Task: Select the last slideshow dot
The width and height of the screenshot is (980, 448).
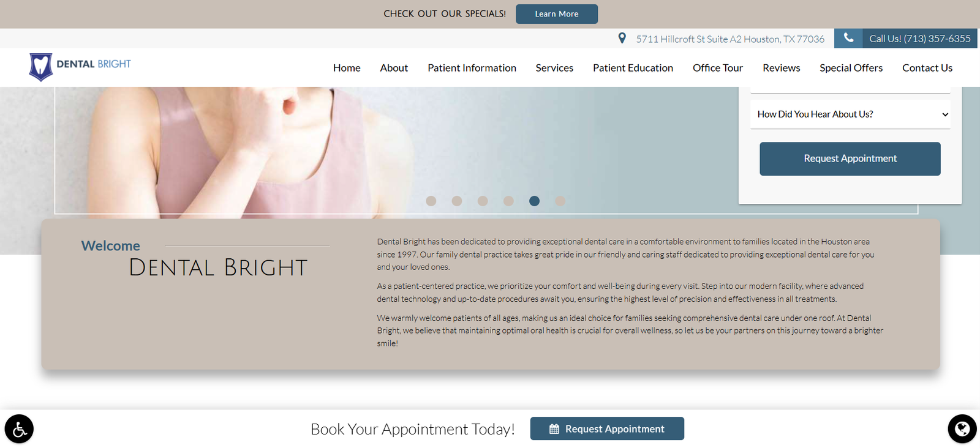Action: point(560,201)
